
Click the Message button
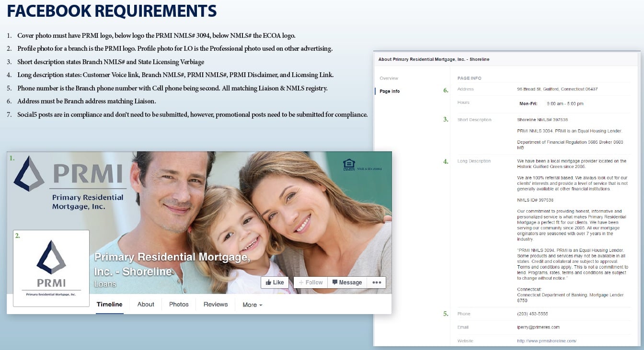(x=347, y=282)
